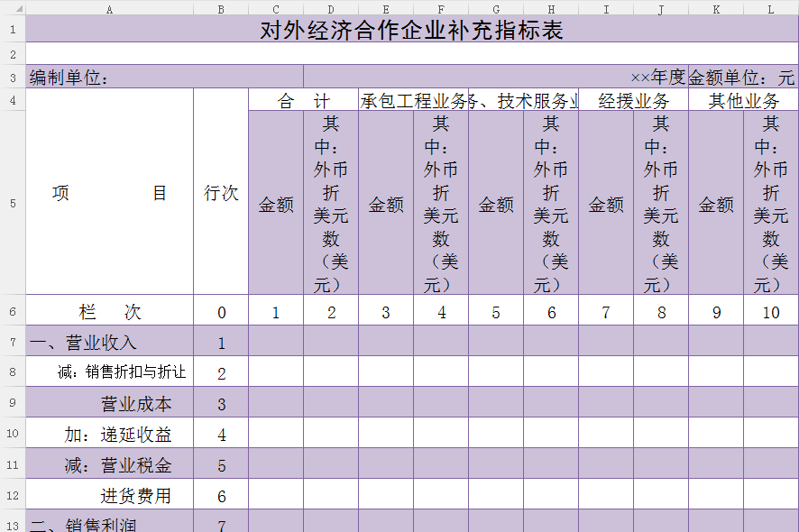Select the 合 计 header cell

pyautogui.click(x=303, y=100)
